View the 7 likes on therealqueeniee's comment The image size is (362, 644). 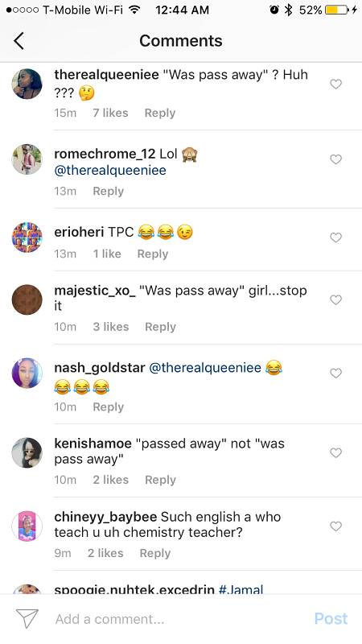pos(110,113)
